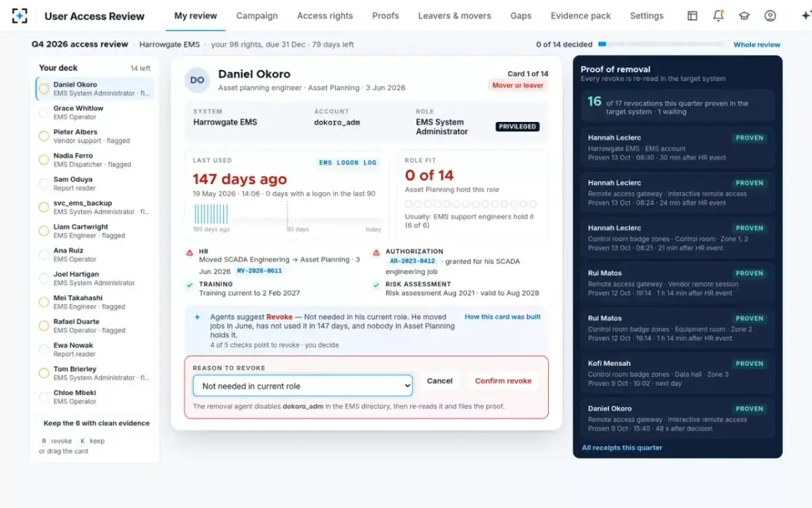
Task: Open the Access rights tab
Action: [x=325, y=16]
